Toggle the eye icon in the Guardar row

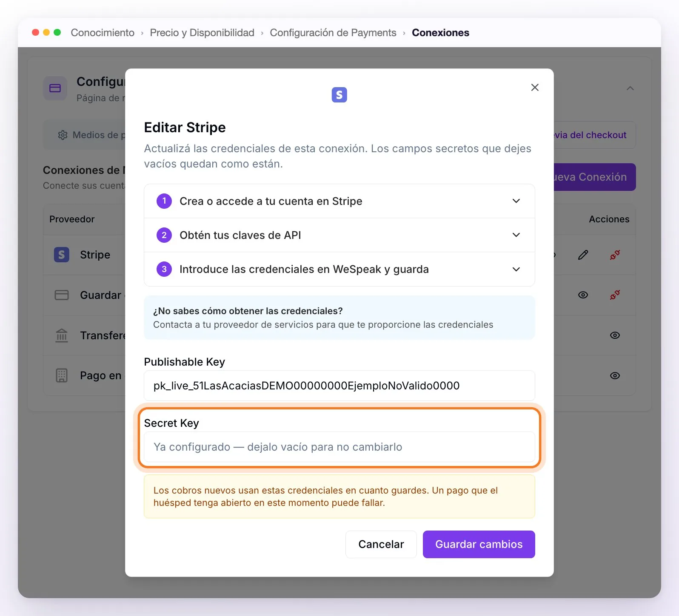(x=583, y=295)
